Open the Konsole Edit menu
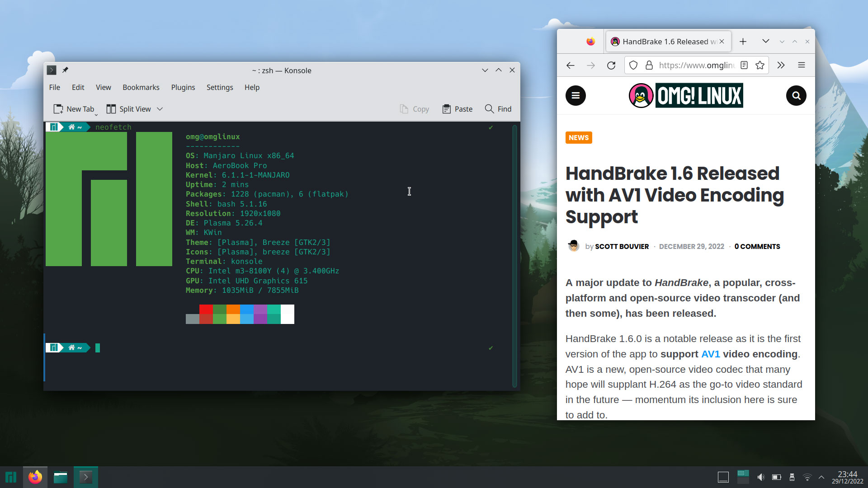 click(77, 87)
